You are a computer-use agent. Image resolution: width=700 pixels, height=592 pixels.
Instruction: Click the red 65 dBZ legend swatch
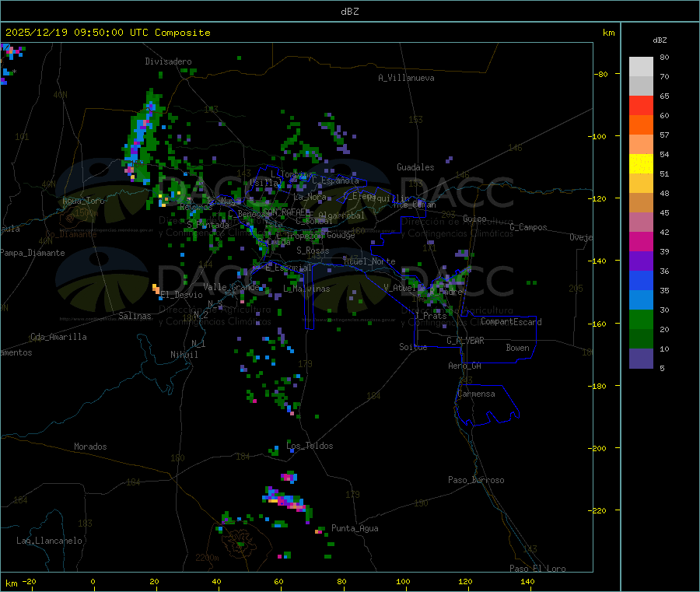(x=641, y=105)
